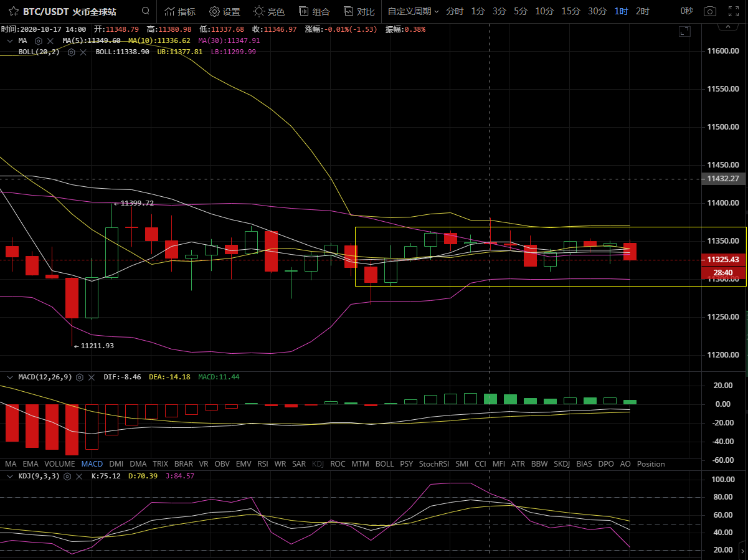Image resolution: width=748 pixels, height=560 pixels.
Task: Click the current price label 11325.43
Action: tap(722, 259)
